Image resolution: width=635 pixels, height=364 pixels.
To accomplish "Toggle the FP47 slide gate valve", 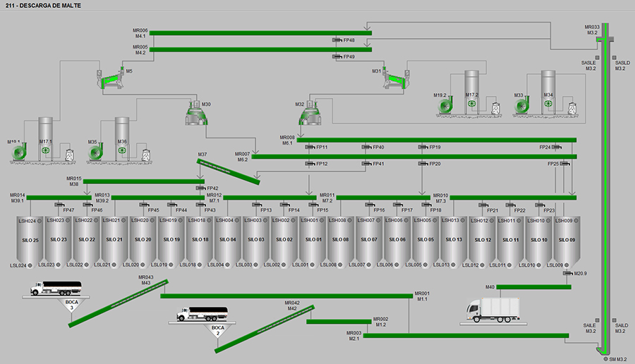I will tap(59, 205).
